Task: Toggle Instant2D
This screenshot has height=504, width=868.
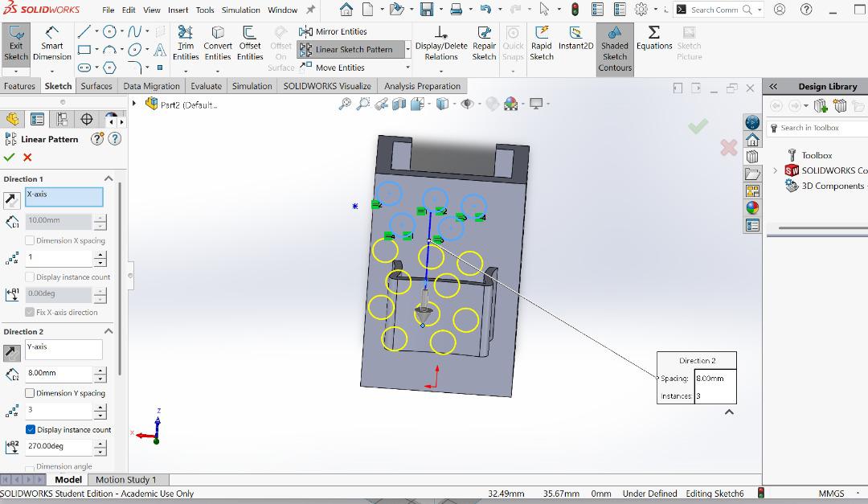Action: [575, 39]
